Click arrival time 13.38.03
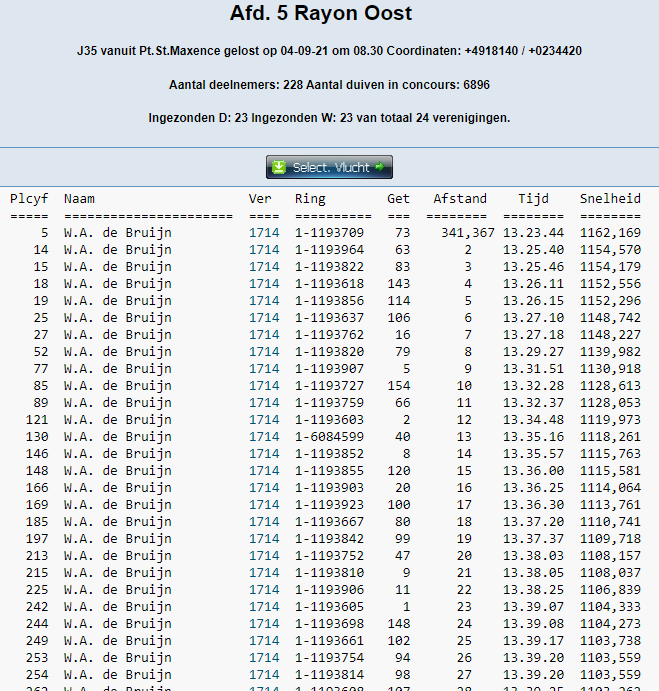The width and height of the screenshot is (659, 691). coord(533,556)
